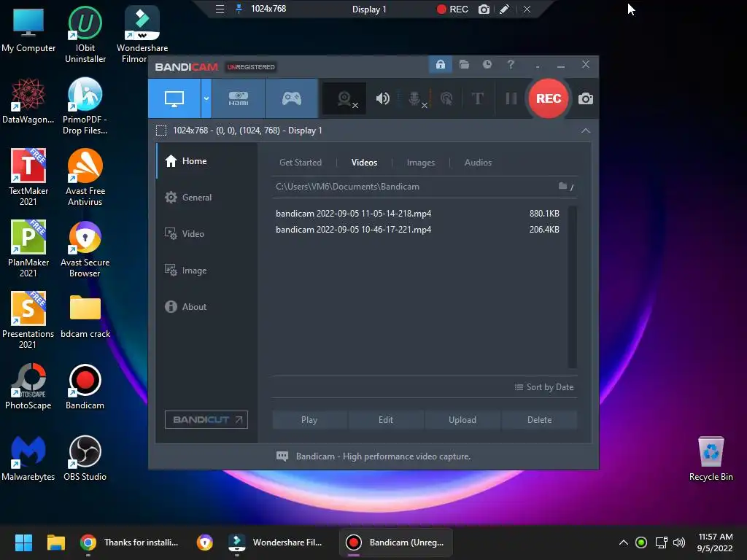Select Screen Recording mode in Bandicam
The width and height of the screenshot is (747, 560).
coord(174,98)
